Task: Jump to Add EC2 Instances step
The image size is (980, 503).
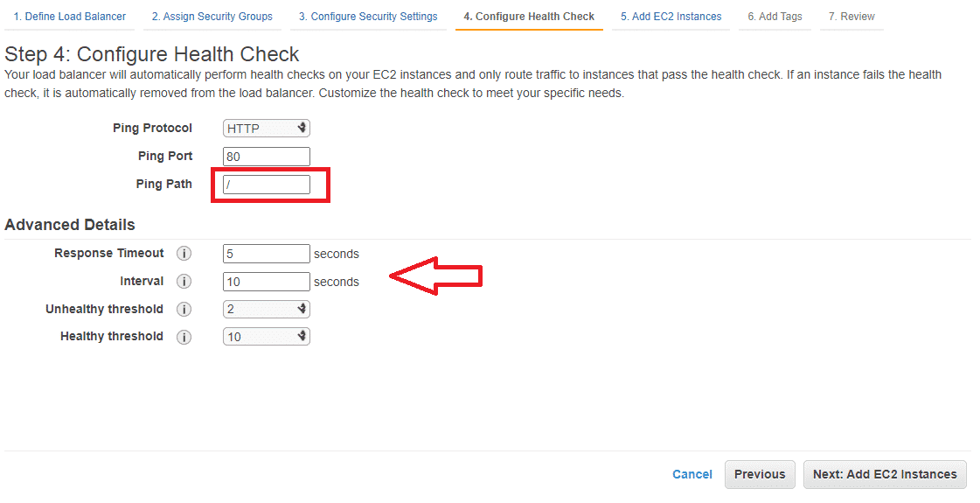Action: pyautogui.click(x=671, y=17)
